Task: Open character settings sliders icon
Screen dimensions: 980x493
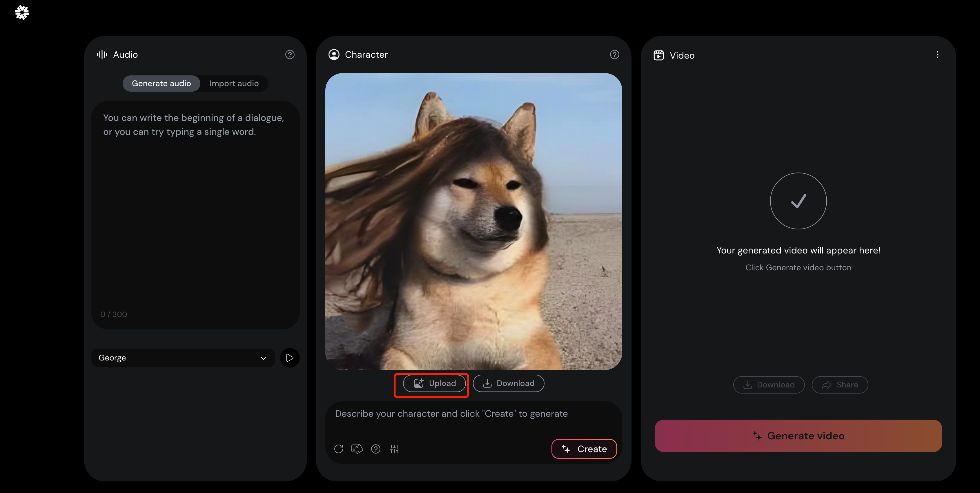Action: (x=394, y=449)
